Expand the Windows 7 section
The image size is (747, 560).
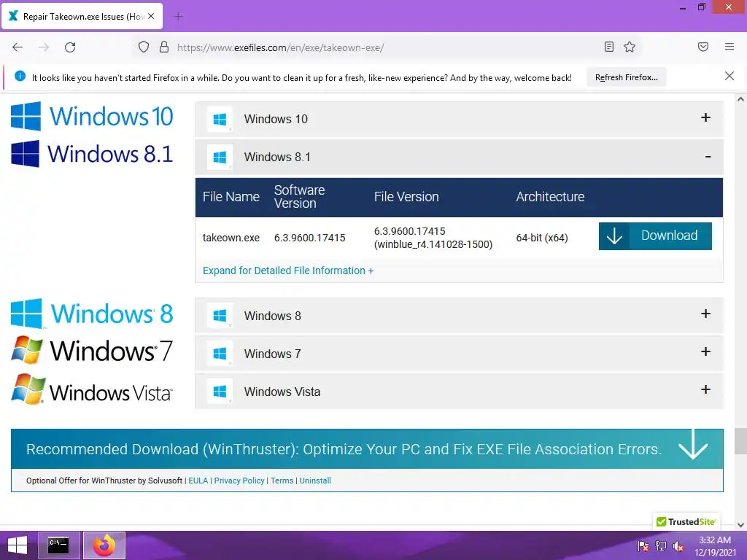pos(459,354)
